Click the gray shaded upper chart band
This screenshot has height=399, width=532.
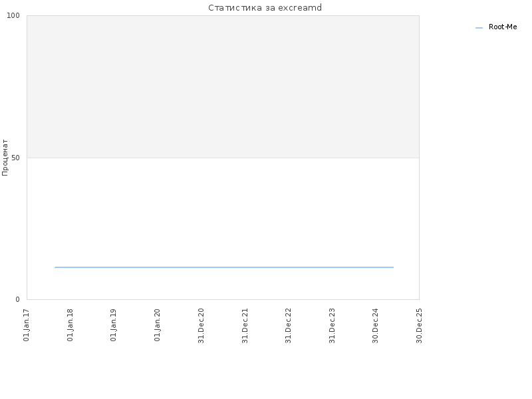(x=223, y=86)
